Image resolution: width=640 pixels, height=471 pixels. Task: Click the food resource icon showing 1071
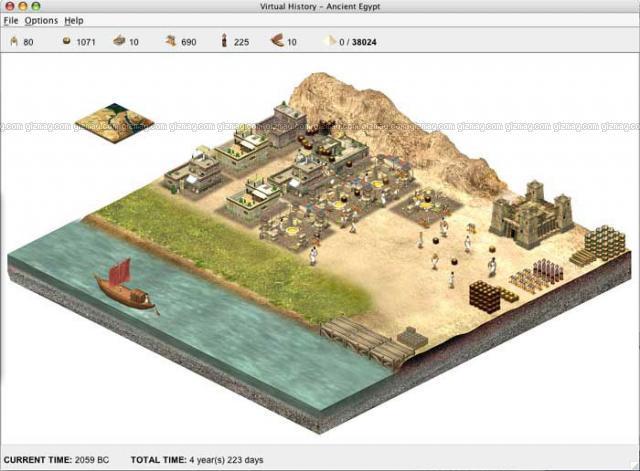click(x=67, y=42)
